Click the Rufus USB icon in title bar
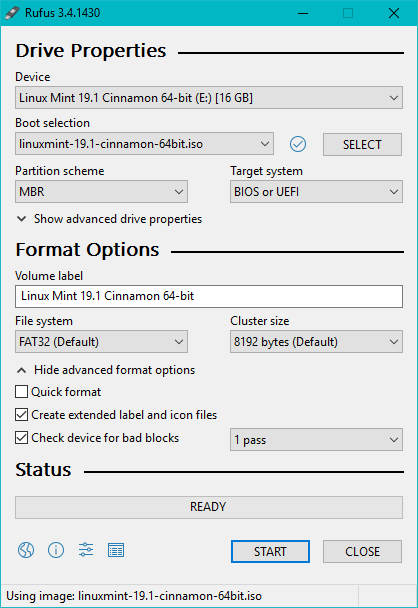The height and width of the screenshot is (608, 418). [12, 13]
